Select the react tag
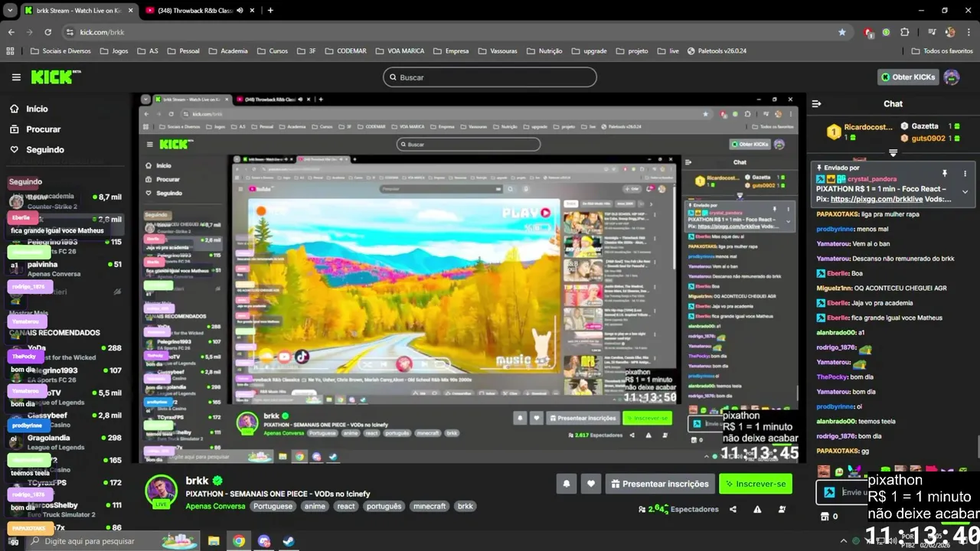 click(346, 506)
